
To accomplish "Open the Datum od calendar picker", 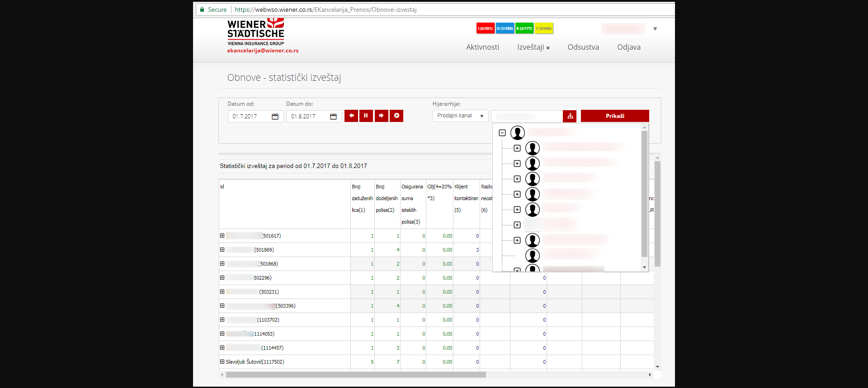I will point(275,117).
